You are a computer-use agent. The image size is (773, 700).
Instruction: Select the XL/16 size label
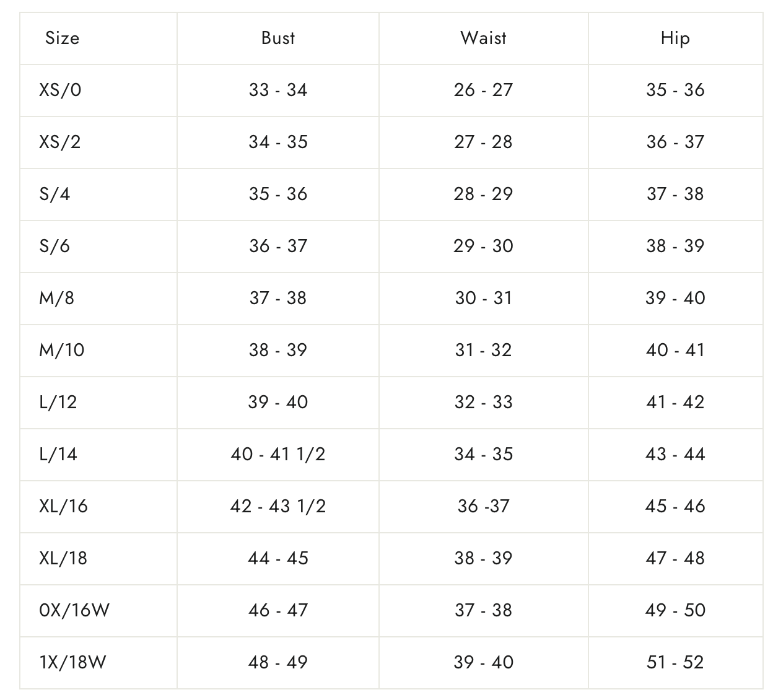coord(63,507)
